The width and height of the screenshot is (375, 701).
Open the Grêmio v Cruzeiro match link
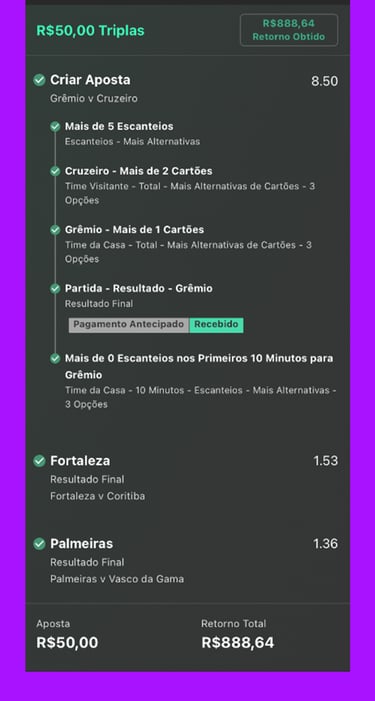(x=94, y=98)
